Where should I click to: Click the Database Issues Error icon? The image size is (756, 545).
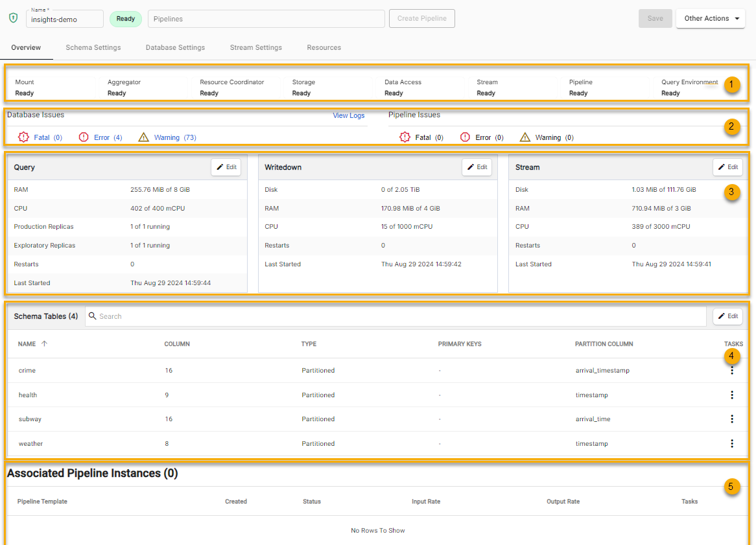tap(84, 137)
